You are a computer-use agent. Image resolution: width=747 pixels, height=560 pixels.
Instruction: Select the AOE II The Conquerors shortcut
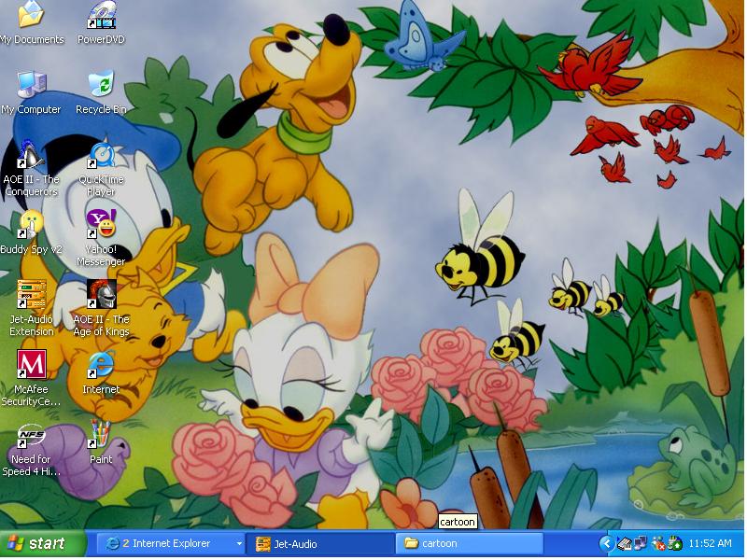(32, 169)
